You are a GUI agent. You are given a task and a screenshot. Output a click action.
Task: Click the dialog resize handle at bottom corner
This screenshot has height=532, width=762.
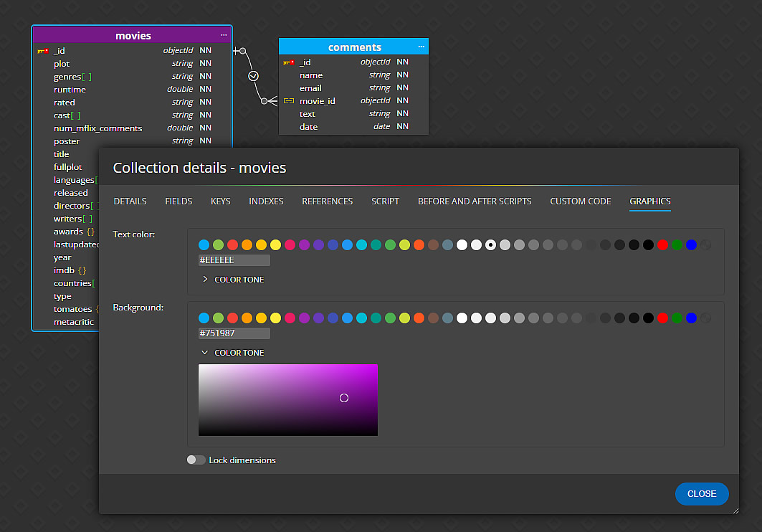coord(734,510)
